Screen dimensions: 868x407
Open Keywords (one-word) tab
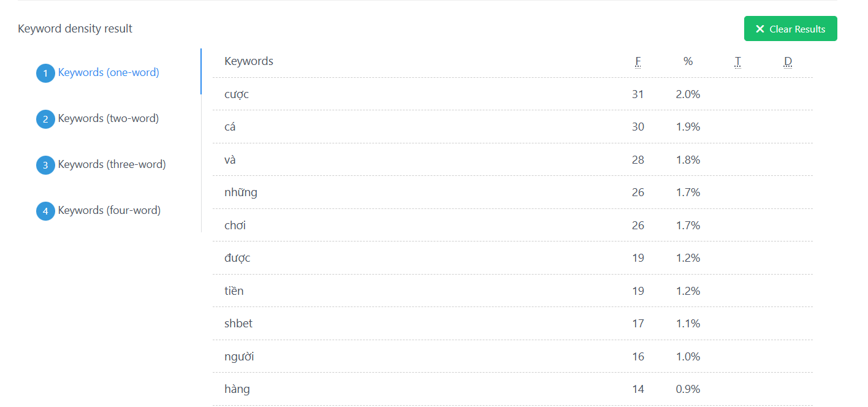tap(108, 72)
